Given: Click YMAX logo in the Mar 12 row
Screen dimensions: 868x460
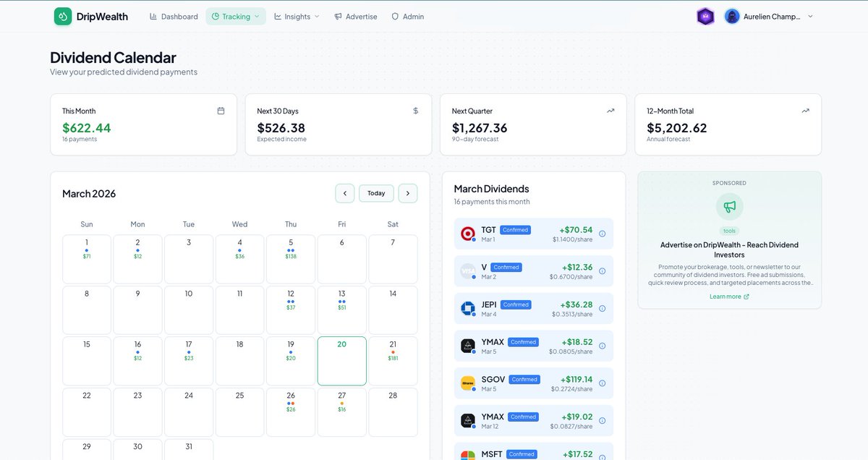Looking at the screenshot, I should [x=467, y=421].
